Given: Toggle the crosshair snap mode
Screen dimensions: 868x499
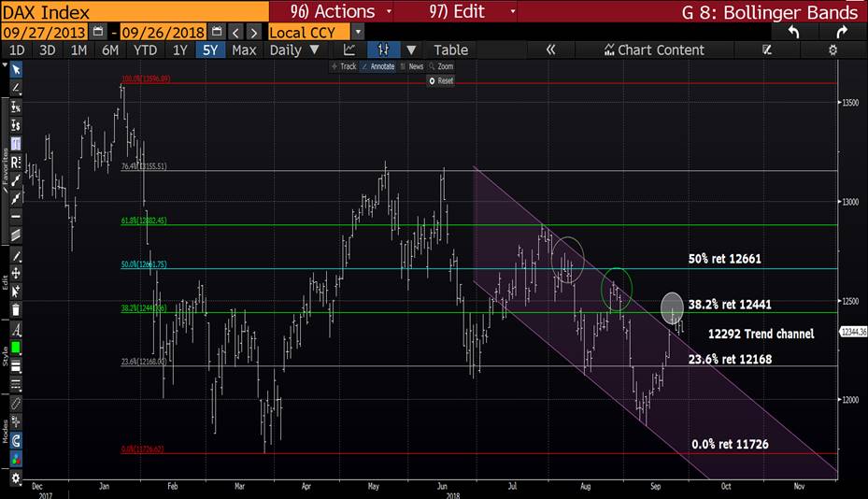Looking at the screenshot, I should pos(16,422).
